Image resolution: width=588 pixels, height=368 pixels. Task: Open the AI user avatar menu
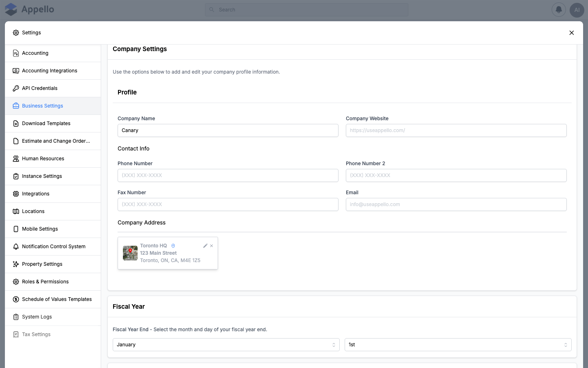click(x=577, y=9)
